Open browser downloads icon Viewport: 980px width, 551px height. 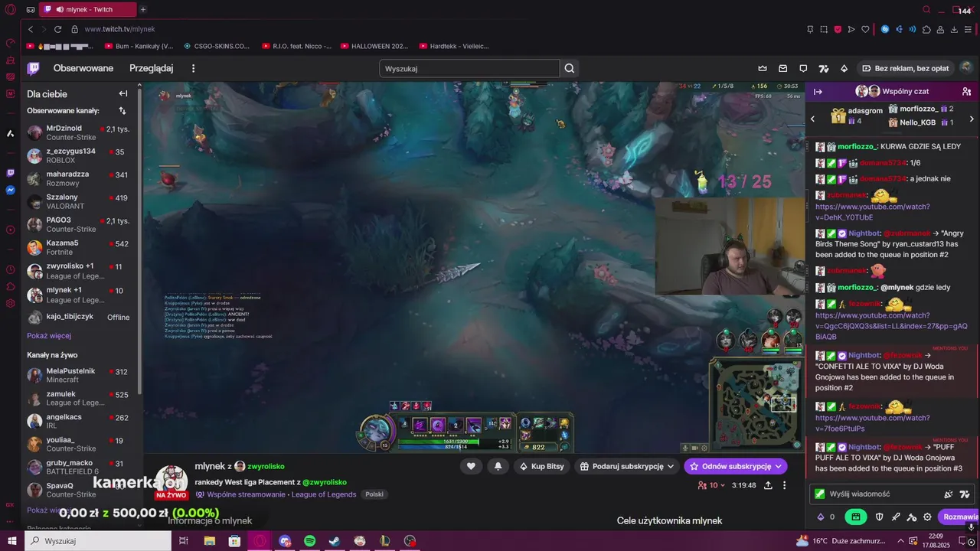pos(954,29)
